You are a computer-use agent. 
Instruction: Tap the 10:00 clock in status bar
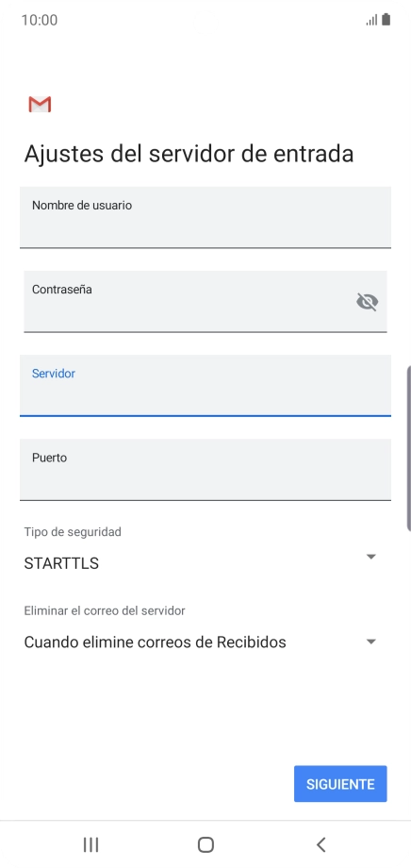pos(40,21)
